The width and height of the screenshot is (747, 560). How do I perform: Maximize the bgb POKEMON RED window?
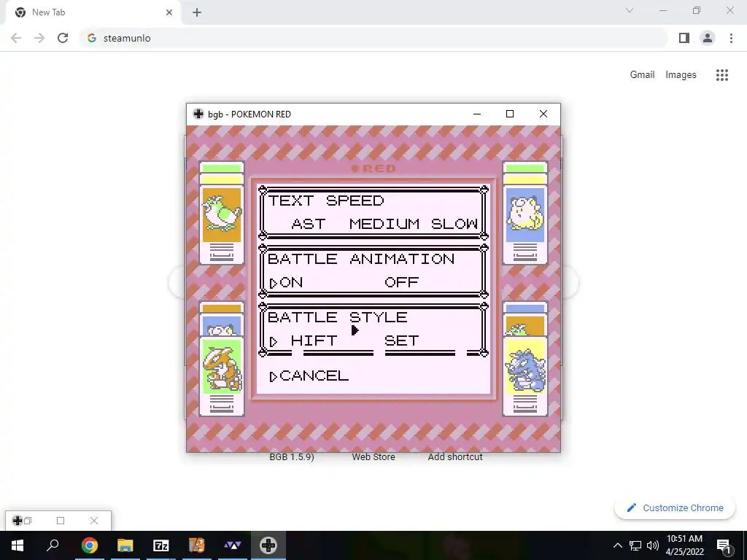point(510,114)
